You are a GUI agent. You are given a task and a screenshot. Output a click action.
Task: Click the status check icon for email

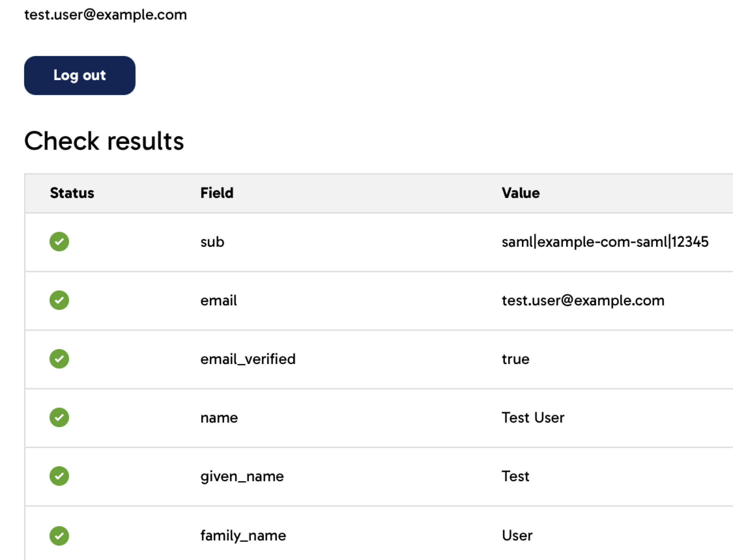[x=60, y=300]
